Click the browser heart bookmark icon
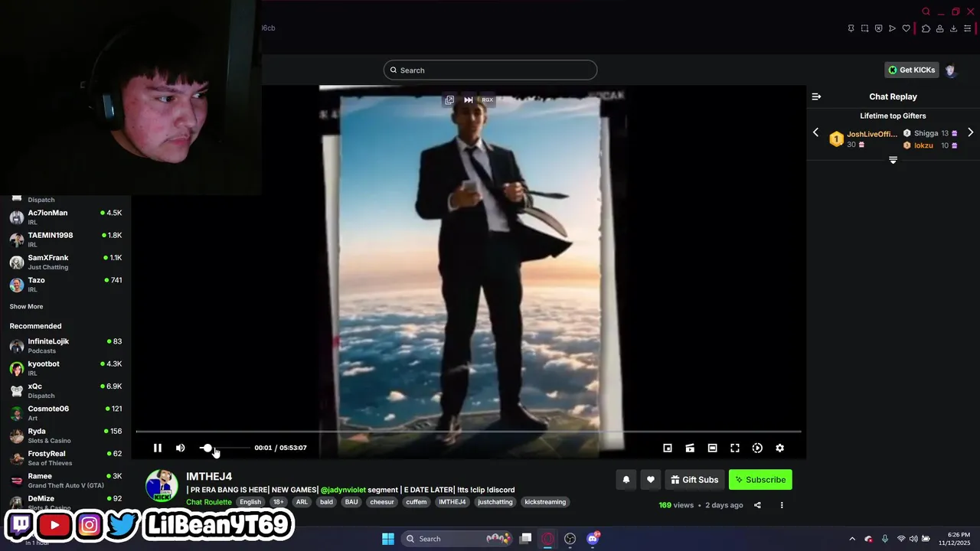The image size is (980, 551). click(906, 28)
